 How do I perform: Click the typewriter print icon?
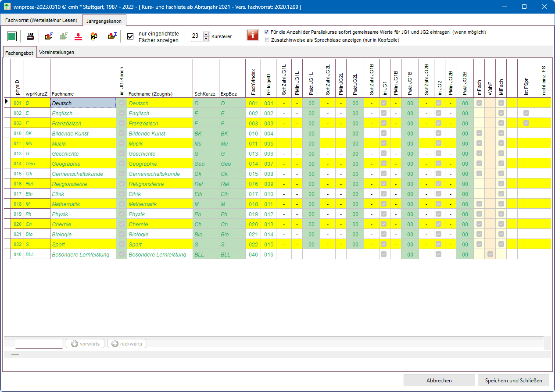click(30, 36)
